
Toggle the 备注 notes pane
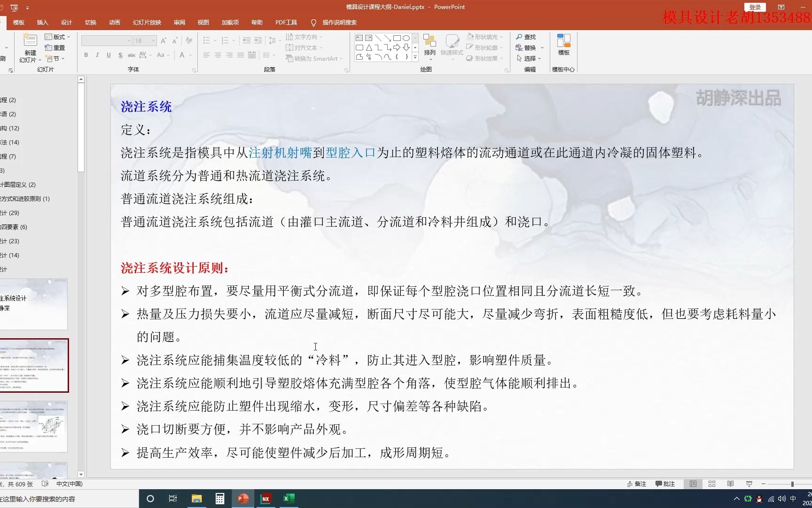pyautogui.click(x=637, y=484)
